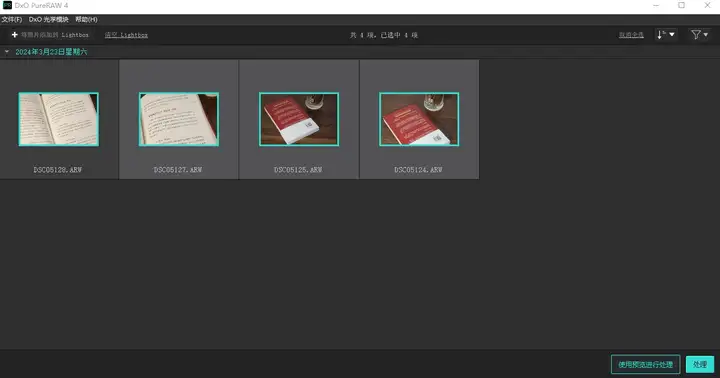
Task: Collapse the 2024年3月23日 date group
Action: pos(6,52)
